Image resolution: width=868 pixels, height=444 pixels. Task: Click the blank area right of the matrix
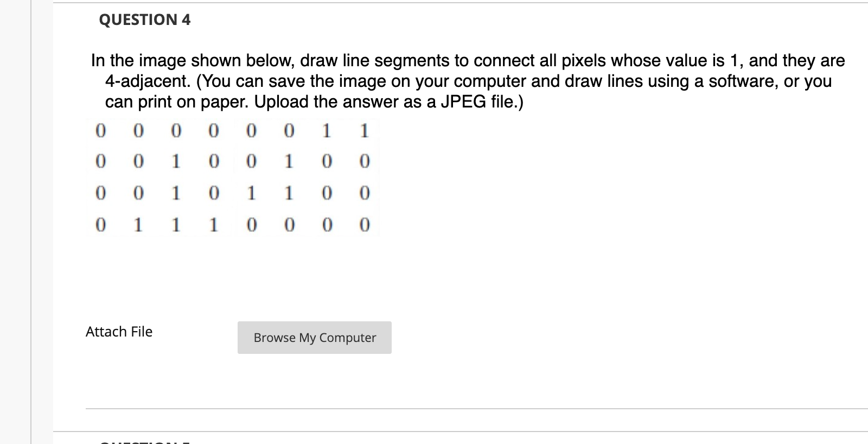[542, 179]
